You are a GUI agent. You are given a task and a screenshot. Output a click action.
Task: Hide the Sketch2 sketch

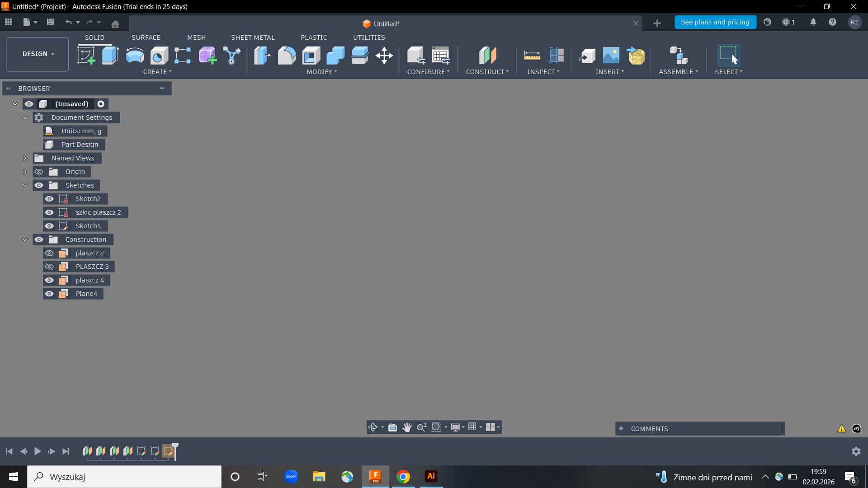pos(49,199)
